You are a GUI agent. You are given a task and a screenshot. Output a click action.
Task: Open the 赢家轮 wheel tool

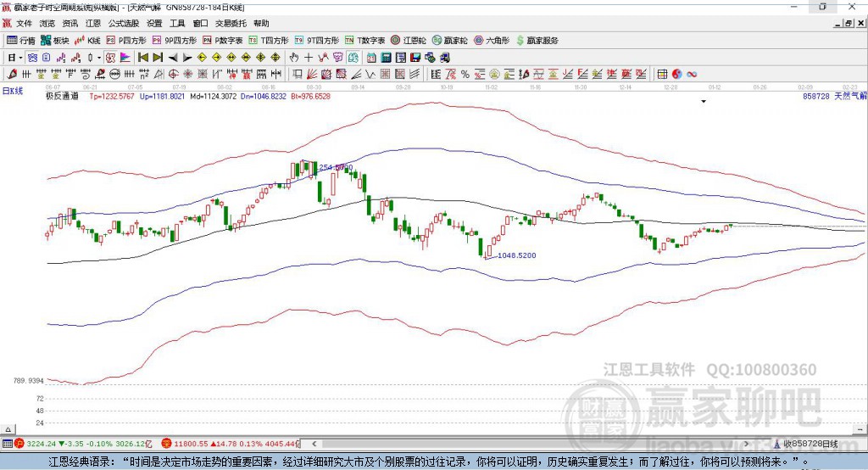(x=449, y=41)
